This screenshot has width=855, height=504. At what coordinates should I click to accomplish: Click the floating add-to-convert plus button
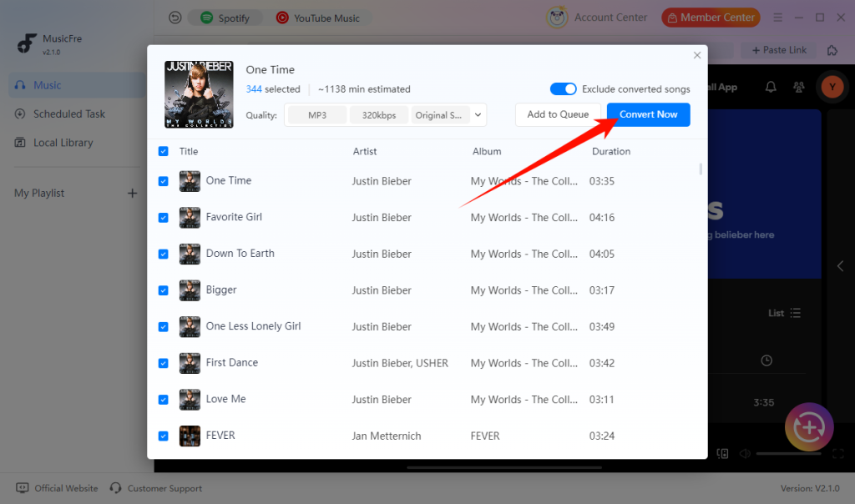pos(809,427)
